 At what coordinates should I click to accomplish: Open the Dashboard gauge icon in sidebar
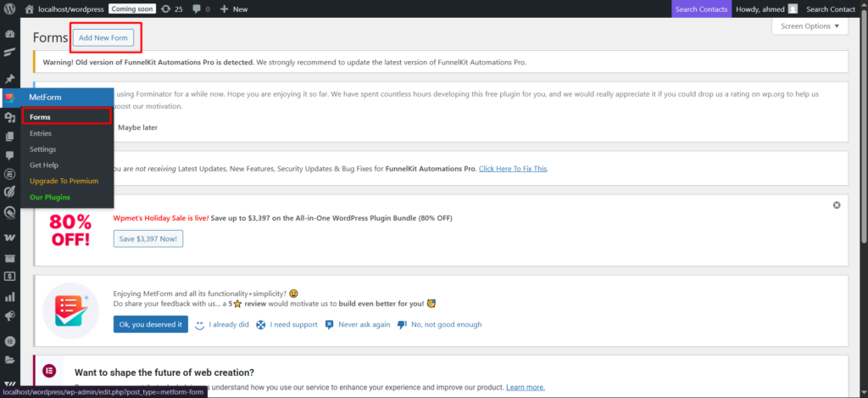click(x=10, y=34)
